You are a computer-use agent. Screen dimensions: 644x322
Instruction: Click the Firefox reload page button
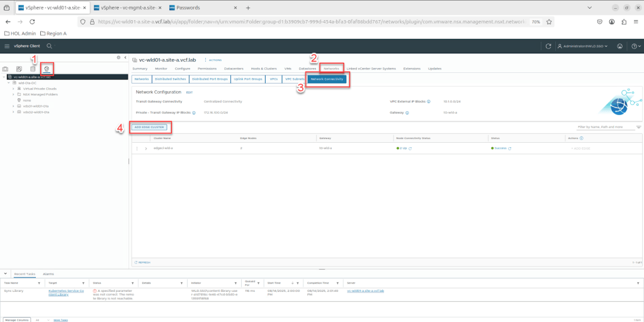click(x=32, y=22)
